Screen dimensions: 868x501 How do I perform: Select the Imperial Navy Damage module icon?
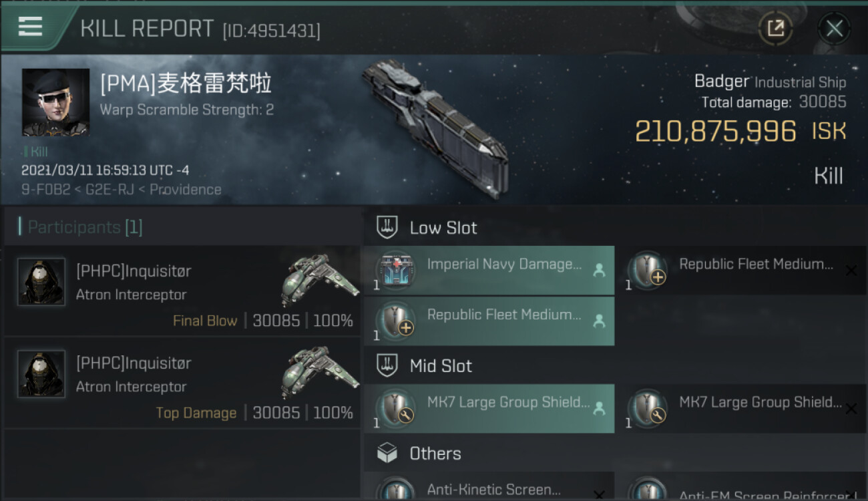[396, 270]
